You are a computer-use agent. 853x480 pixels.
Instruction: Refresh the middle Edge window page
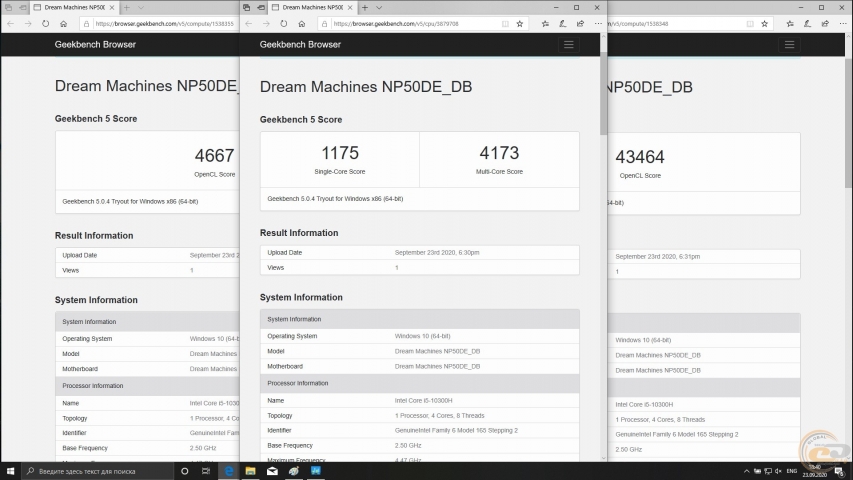(283, 24)
